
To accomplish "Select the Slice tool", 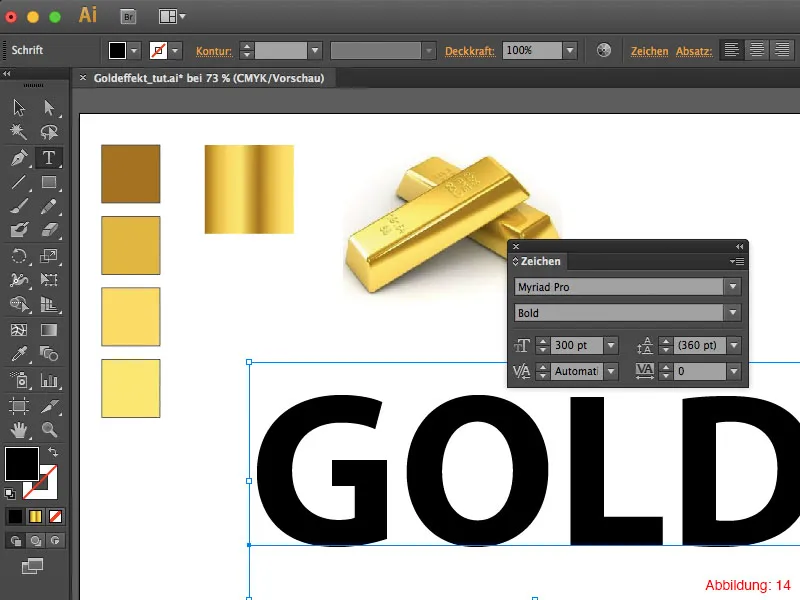I will (x=49, y=406).
